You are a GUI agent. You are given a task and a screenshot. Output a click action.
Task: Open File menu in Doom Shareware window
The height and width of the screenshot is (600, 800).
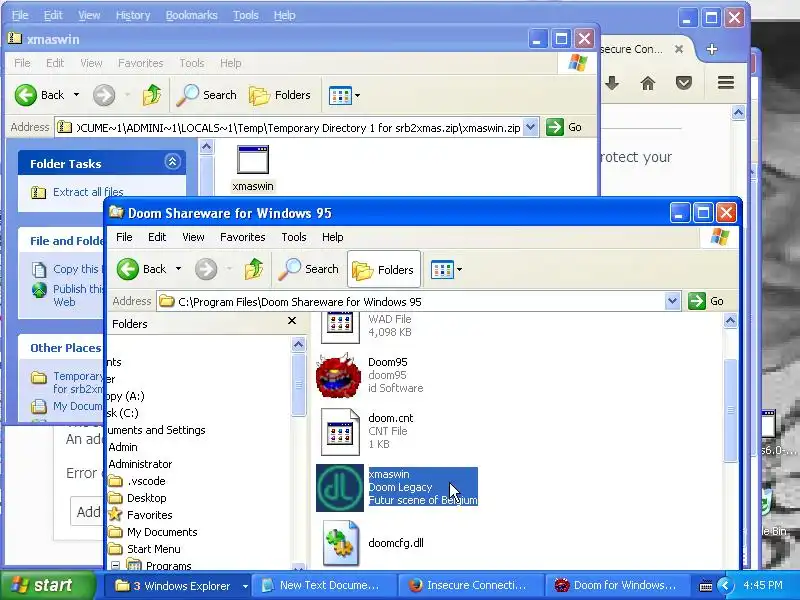click(x=124, y=237)
